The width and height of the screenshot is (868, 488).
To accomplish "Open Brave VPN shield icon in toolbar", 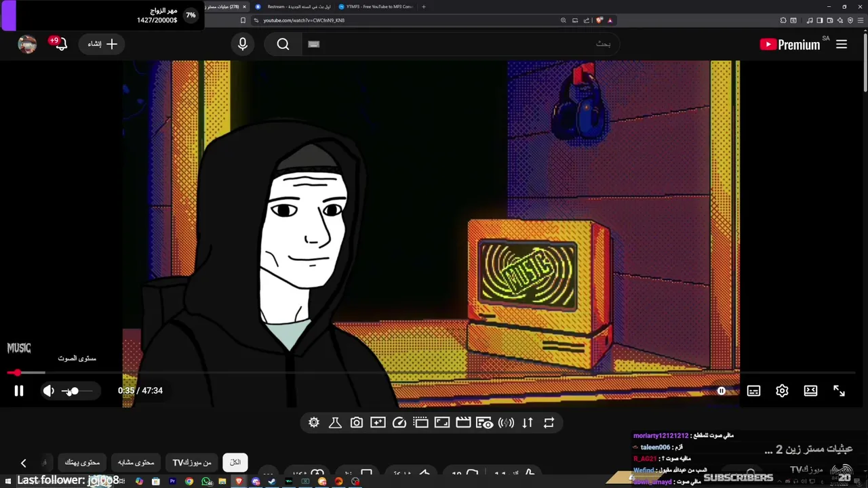I will [850, 20].
